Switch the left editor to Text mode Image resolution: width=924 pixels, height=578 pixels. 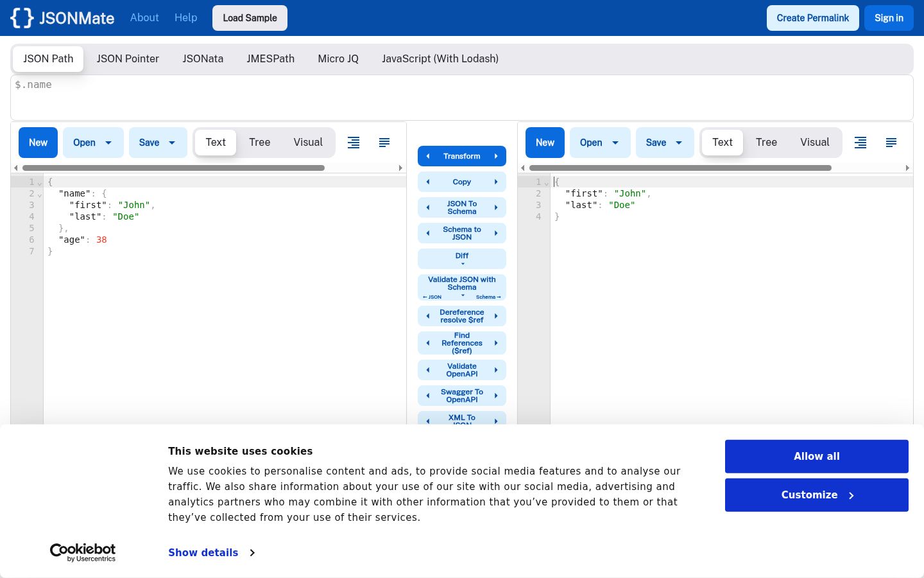216,143
